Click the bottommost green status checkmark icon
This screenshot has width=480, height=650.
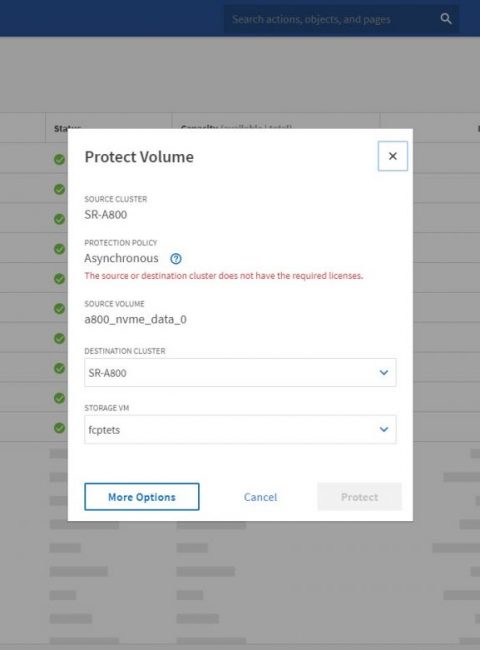(x=59, y=428)
